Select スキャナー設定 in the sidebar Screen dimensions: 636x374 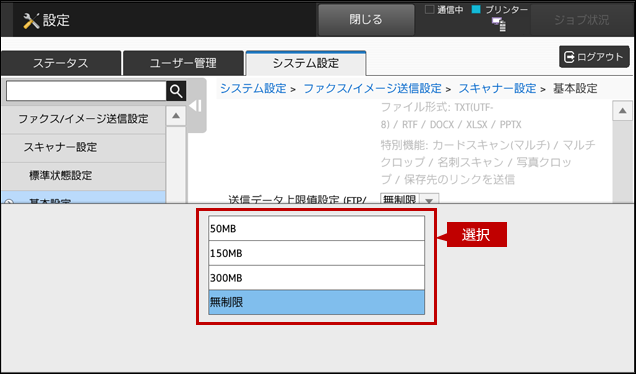tap(83, 147)
